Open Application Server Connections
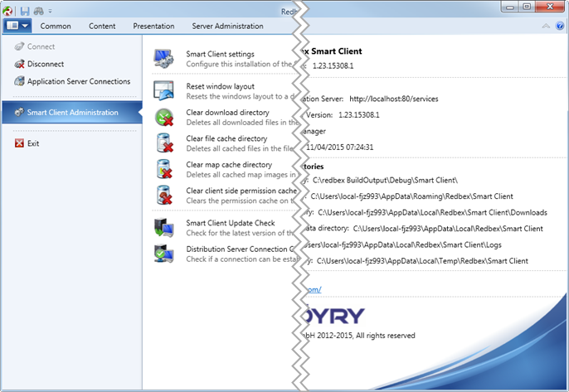The width and height of the screenshot is (569, 392). click(78, 81)
